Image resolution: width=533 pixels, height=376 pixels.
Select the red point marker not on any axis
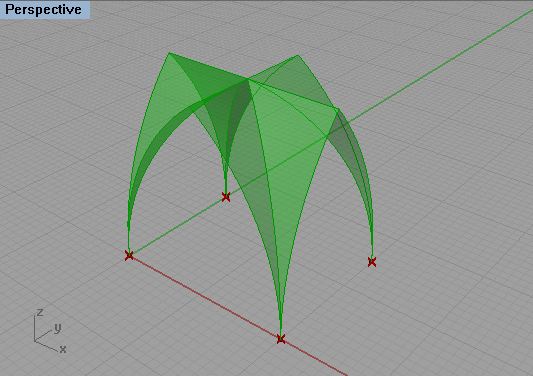(372, 262)
